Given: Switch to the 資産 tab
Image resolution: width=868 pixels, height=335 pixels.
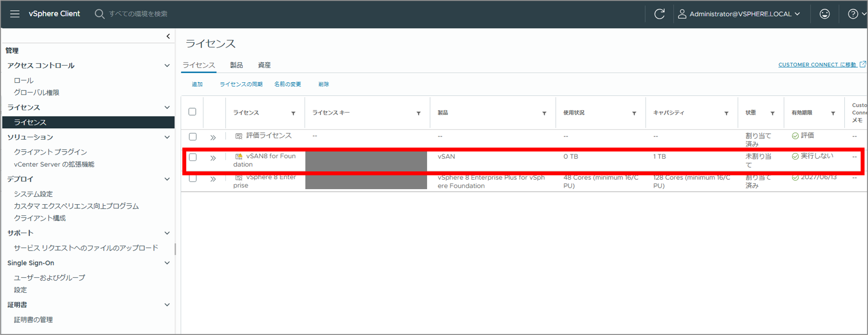Looking at the screenshot, I should (x=264, y=65).
